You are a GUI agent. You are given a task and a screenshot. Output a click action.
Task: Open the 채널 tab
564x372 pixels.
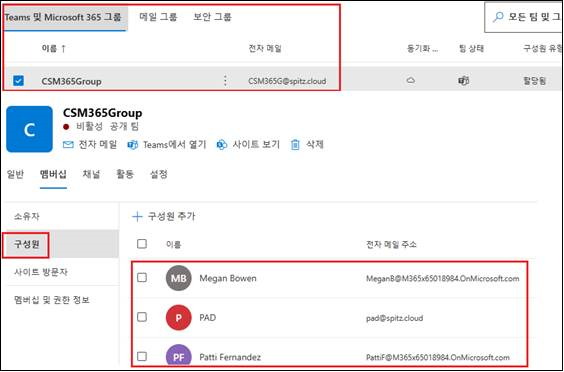[x=91, y=174]
